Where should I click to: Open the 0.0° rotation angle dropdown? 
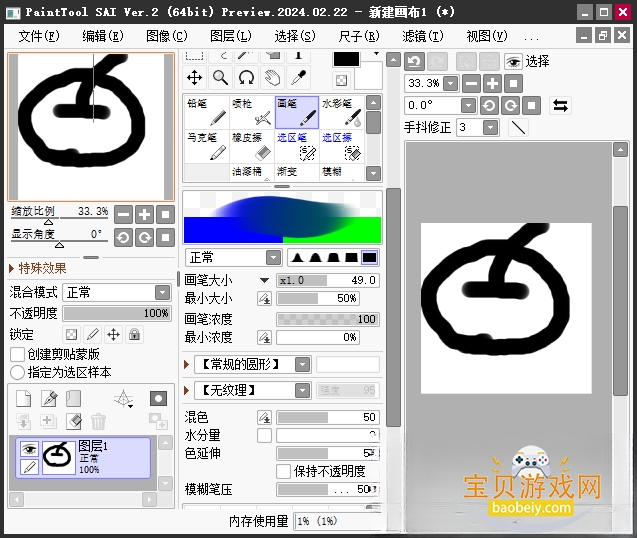(x=468, y=106)
